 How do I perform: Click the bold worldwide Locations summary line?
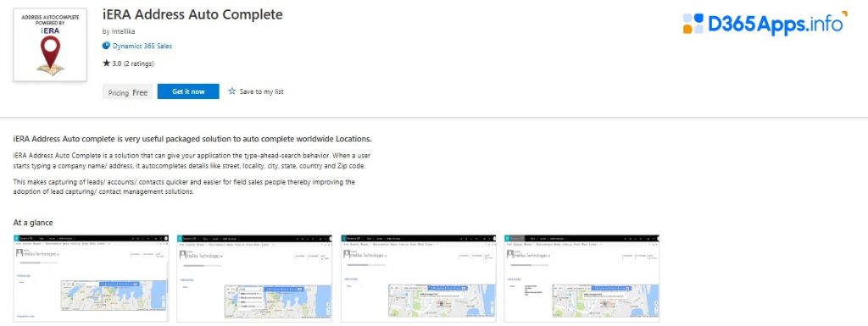[x=192, y=138]
